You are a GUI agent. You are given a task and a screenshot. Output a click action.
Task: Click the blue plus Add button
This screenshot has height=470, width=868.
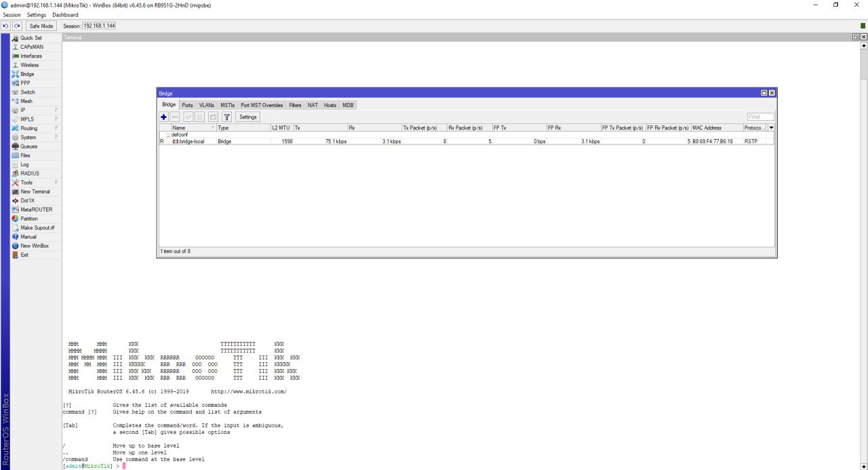[163, 117]
